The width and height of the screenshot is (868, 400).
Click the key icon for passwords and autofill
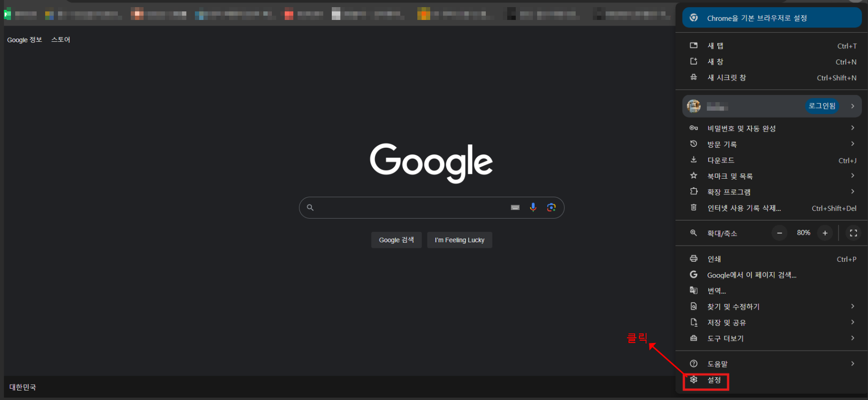coord(694,128)
